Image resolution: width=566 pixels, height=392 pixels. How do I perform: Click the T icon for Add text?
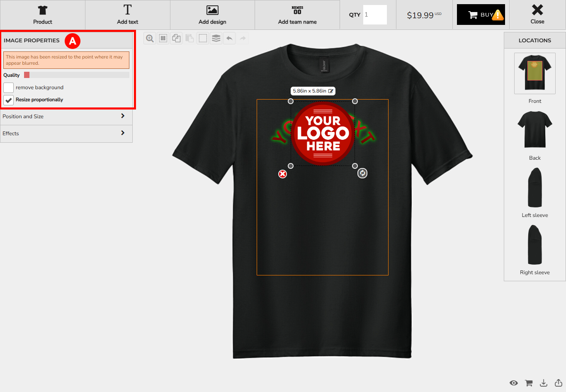(x=128, y=10)
